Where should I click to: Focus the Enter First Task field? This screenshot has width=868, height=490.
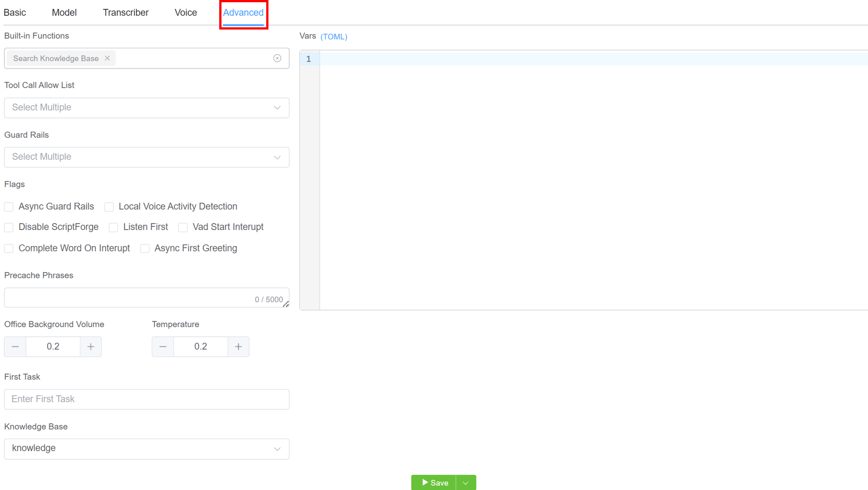(147, 399)
